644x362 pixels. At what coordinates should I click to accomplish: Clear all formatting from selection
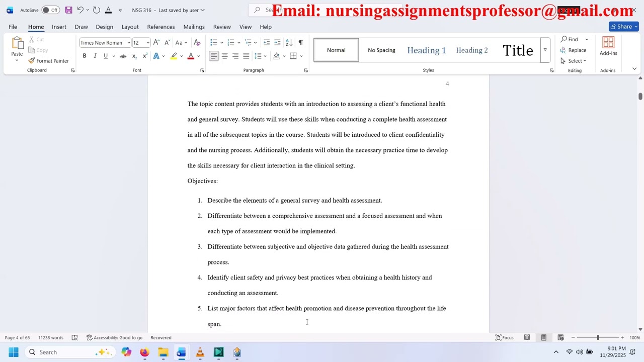(197, 43)
